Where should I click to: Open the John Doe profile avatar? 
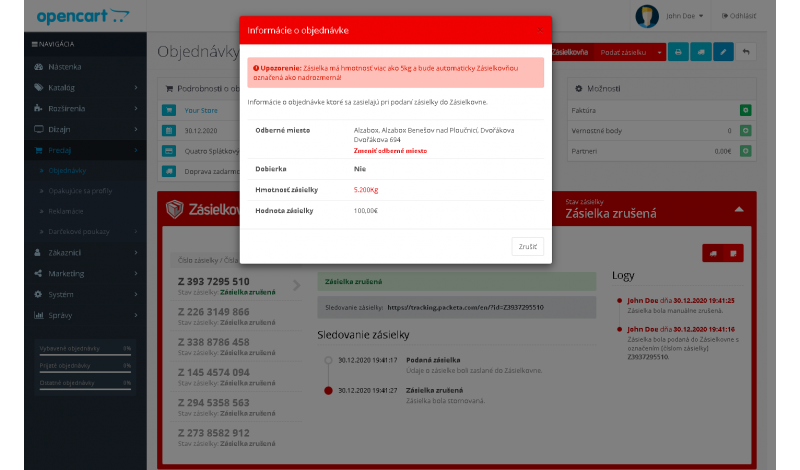click(x=646, y=16)
